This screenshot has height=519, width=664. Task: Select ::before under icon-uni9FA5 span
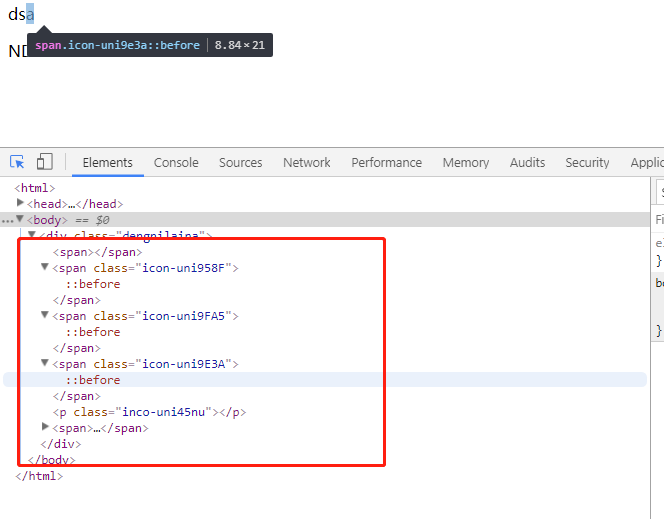point(93,332)
